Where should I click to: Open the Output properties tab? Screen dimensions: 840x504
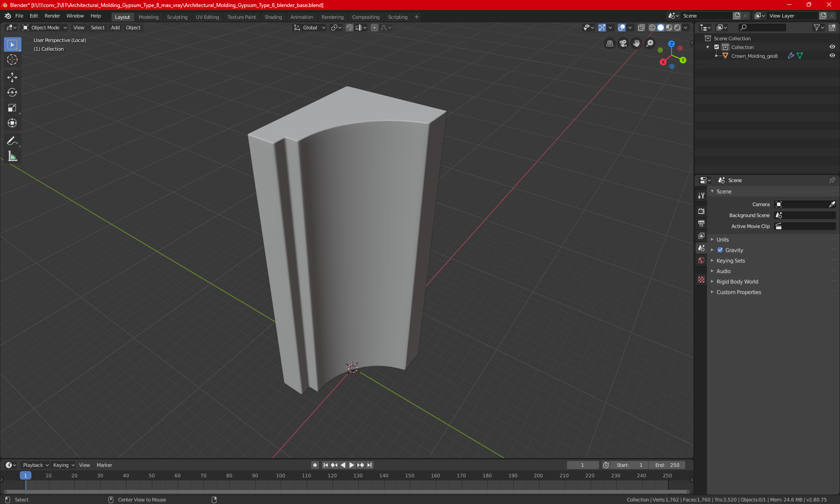[x=701, y=224]
